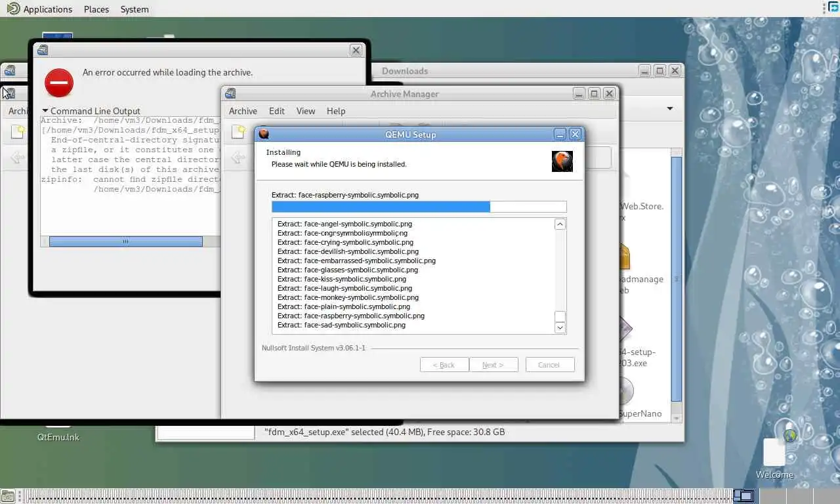
Task: Click the QEMU logo in the installer header
Action: (x=562, y=161)
